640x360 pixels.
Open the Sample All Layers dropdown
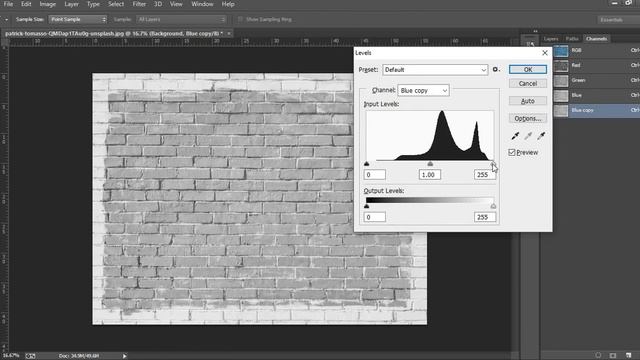coord(181,19)
